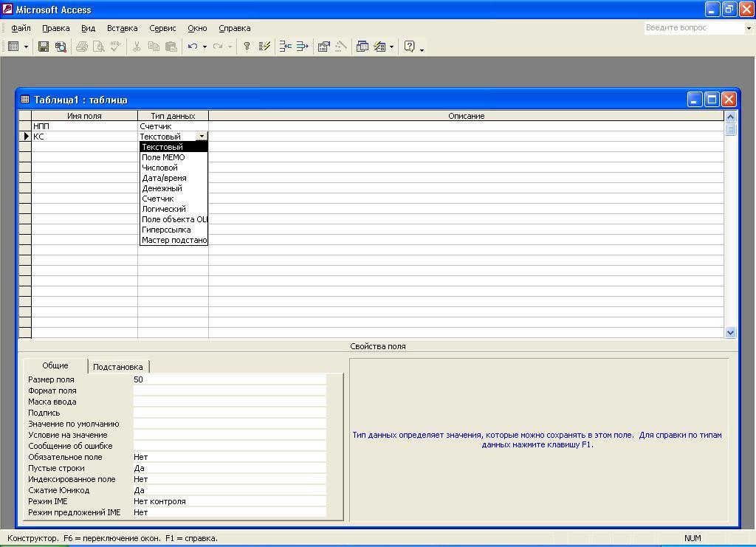
Task: Open the view type dropdown arrow
Action: click(x=26, y=47)
